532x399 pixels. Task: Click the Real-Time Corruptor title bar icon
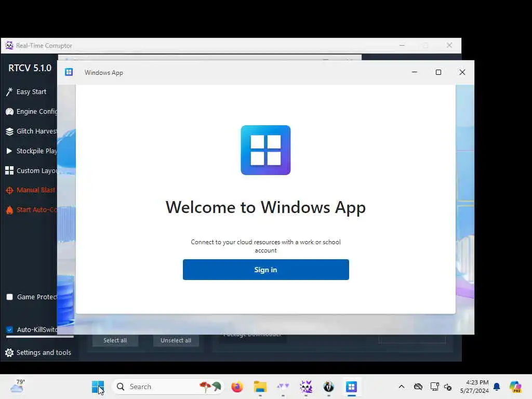tap(9, 46)
